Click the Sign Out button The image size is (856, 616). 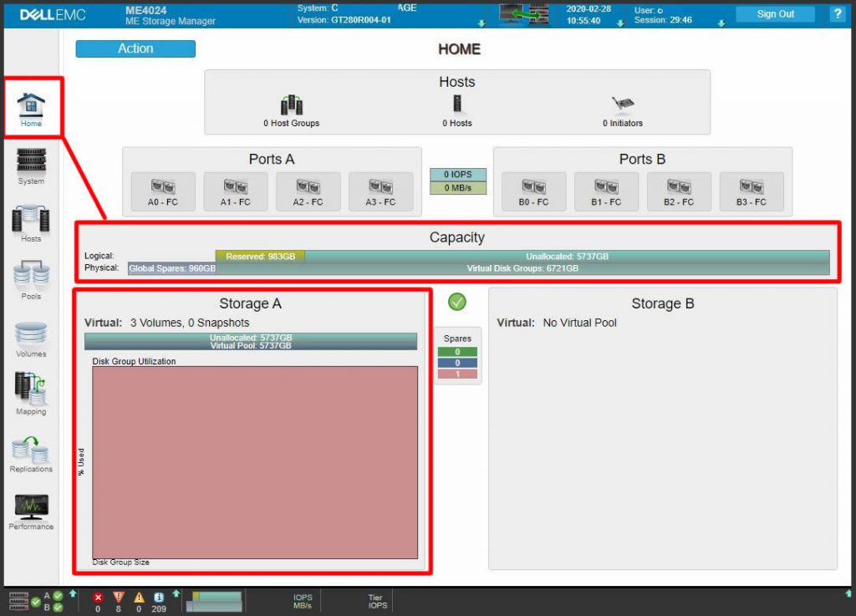775,13
